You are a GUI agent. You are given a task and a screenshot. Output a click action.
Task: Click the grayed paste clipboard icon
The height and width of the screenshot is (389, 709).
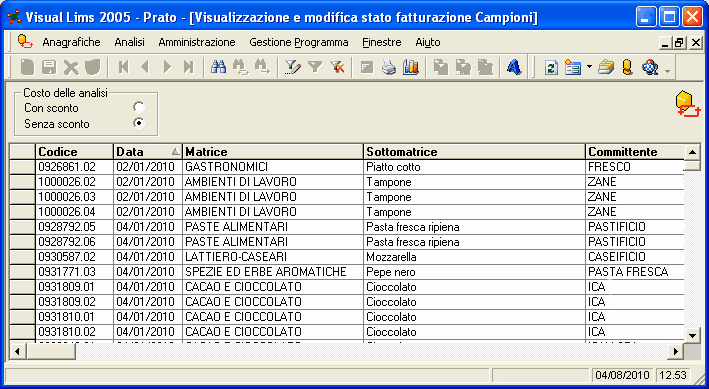[485, 67]
